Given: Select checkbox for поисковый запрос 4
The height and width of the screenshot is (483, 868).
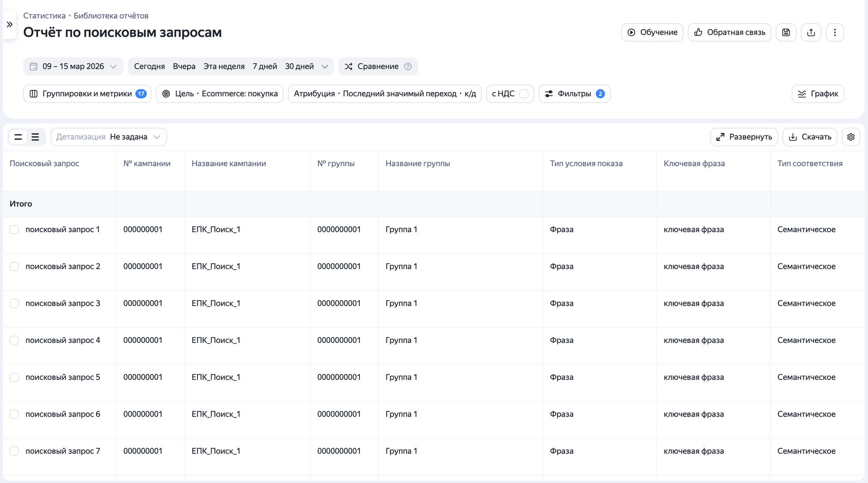Looking at the screenshot, I should 14,340.
